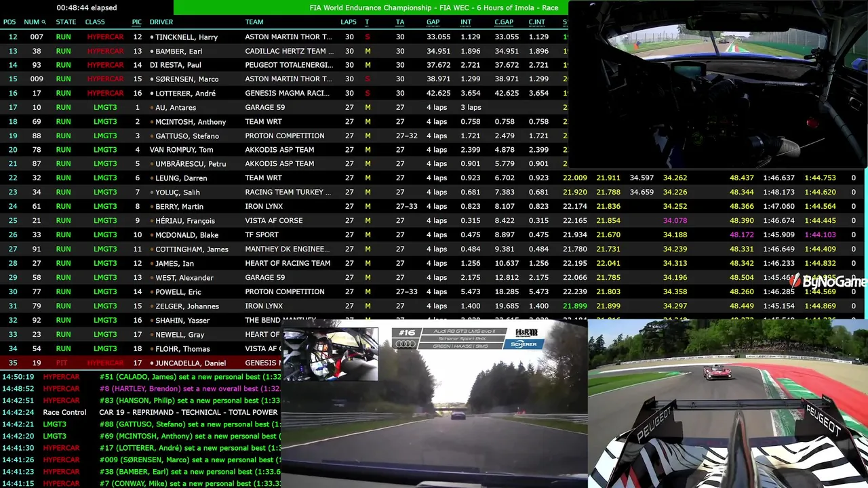Open the Peugeot rear-wing onboard video
This screenshot has height=488, width=868.
click(728, 404)
